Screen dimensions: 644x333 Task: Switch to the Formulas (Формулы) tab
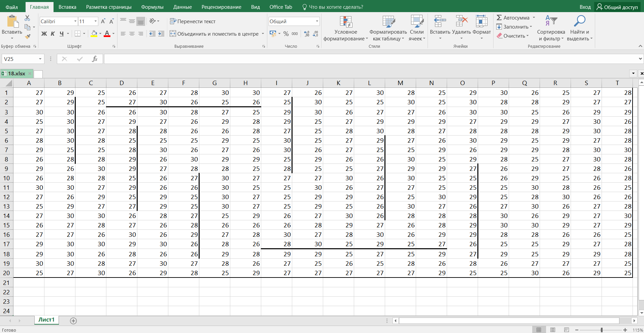click(152, 7)
